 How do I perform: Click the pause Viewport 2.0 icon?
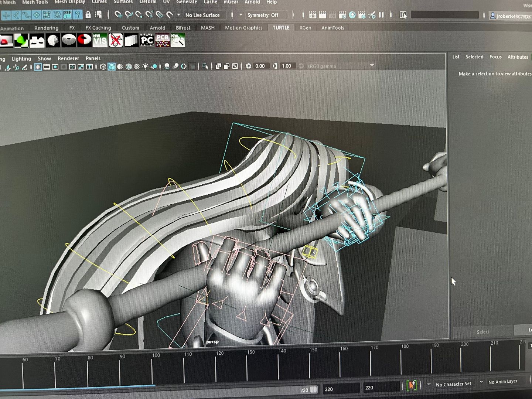381,15
